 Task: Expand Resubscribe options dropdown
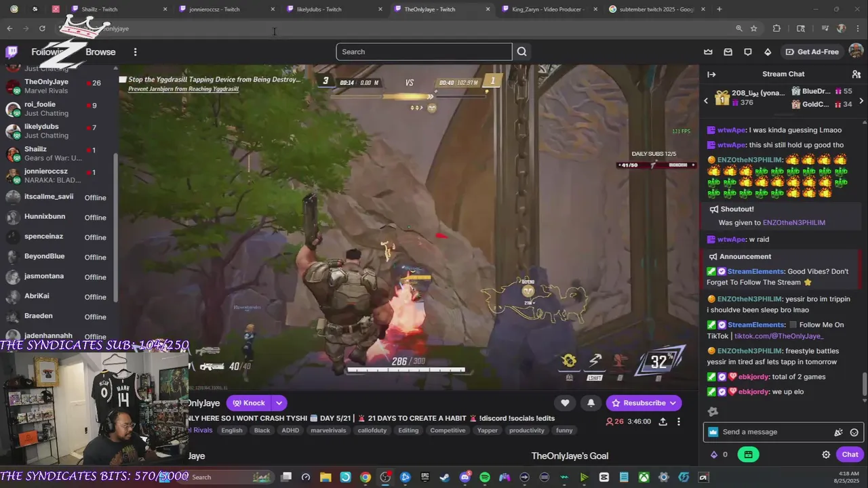click(x=673, y=403)
